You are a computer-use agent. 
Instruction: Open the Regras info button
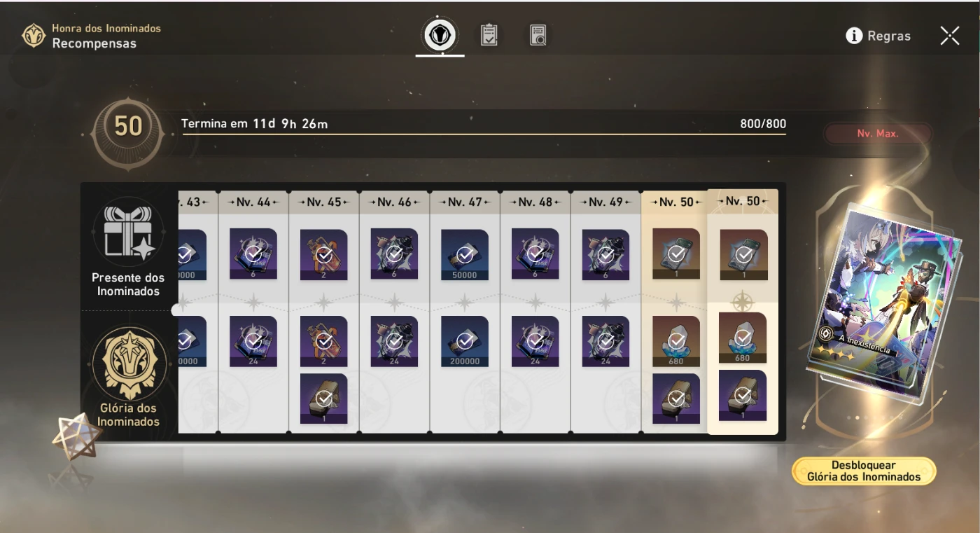(x=878, y=36)
